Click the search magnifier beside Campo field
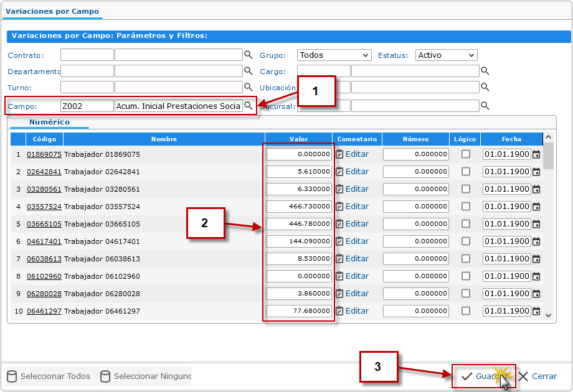Screen dimensions: 573x392 248,106
